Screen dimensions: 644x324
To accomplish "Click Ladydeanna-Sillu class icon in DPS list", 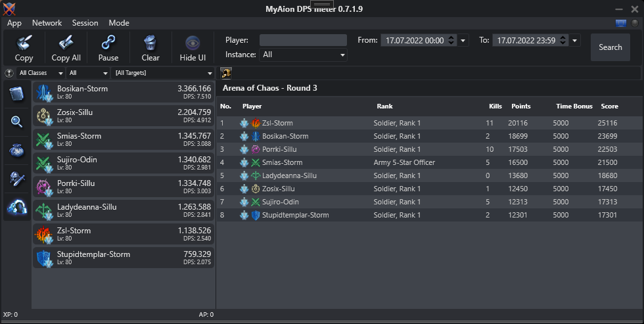I will coord(43,211).
